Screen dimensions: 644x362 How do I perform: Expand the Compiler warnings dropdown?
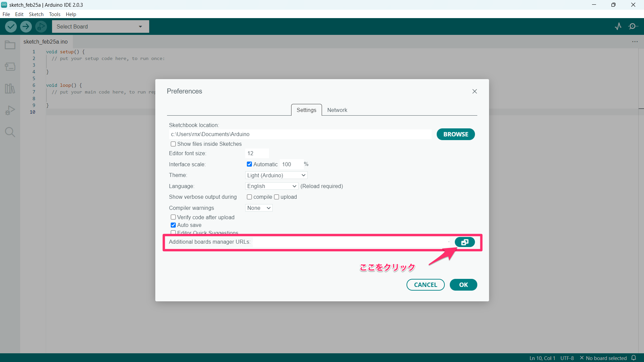(259, 208)
